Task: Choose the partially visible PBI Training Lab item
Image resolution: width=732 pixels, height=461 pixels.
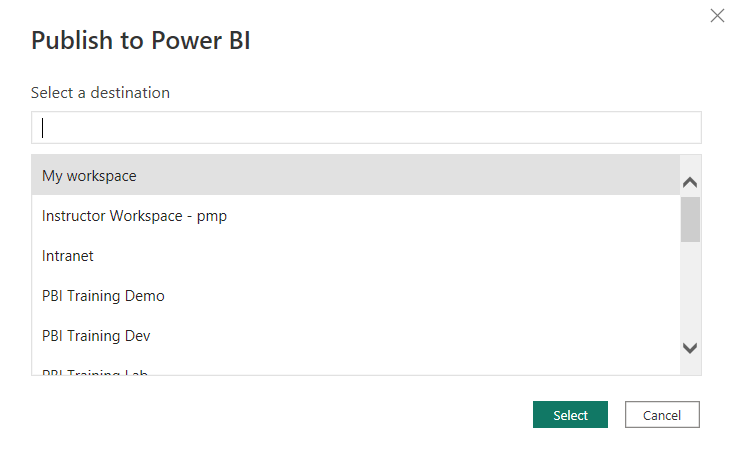Action: point(355,371)
